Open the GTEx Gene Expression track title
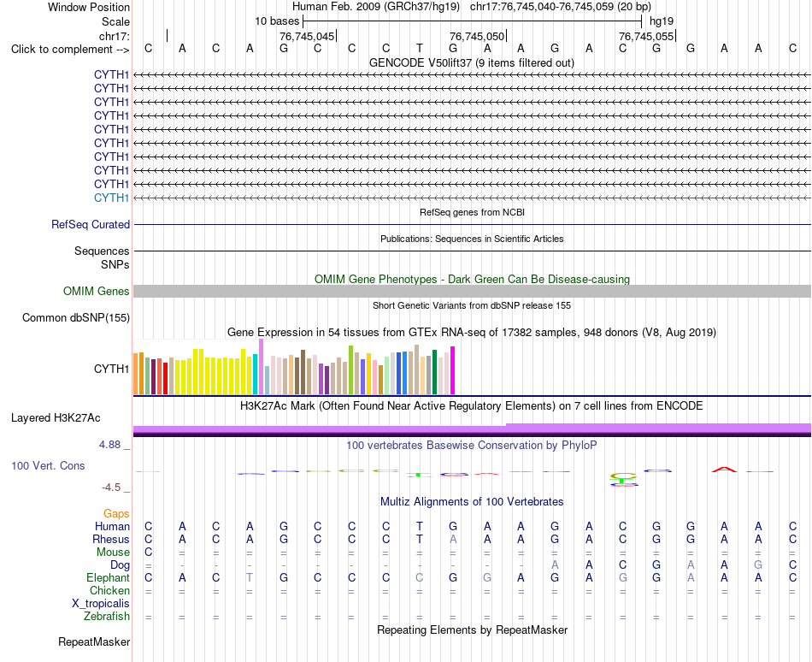The height and width of the screenshot is (662, 812). point(472,333)
